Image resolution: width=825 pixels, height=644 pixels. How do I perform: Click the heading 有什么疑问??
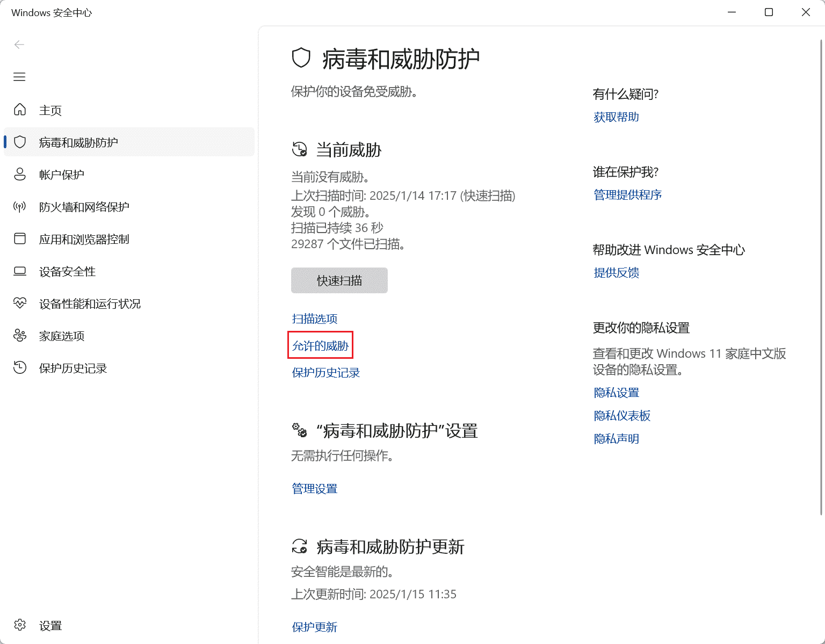pyautogui.click(x=626, y=95)
